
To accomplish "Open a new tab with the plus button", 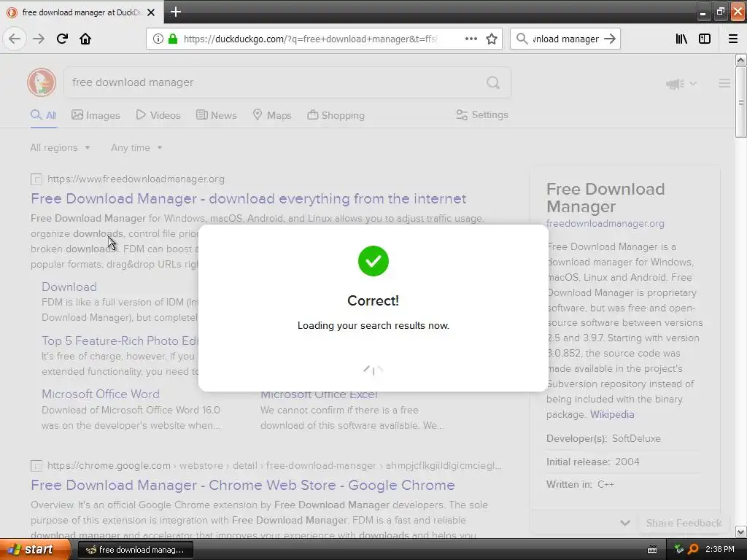I will (175, 12).
